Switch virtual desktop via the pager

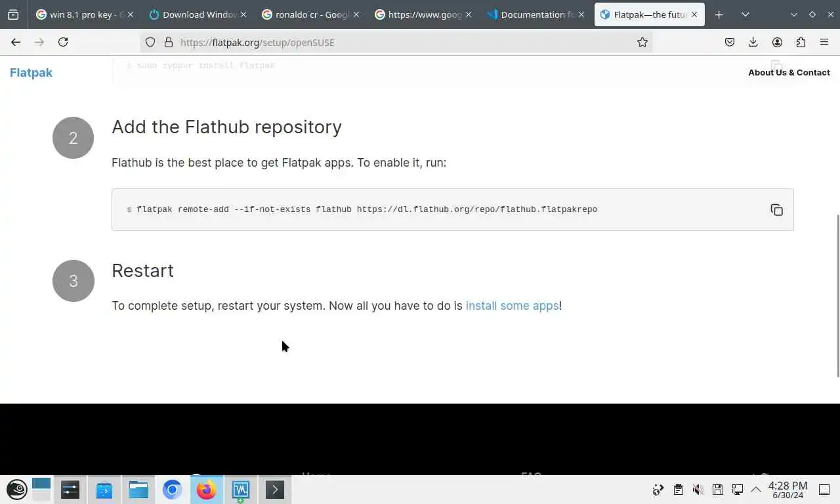click(41, 490)
